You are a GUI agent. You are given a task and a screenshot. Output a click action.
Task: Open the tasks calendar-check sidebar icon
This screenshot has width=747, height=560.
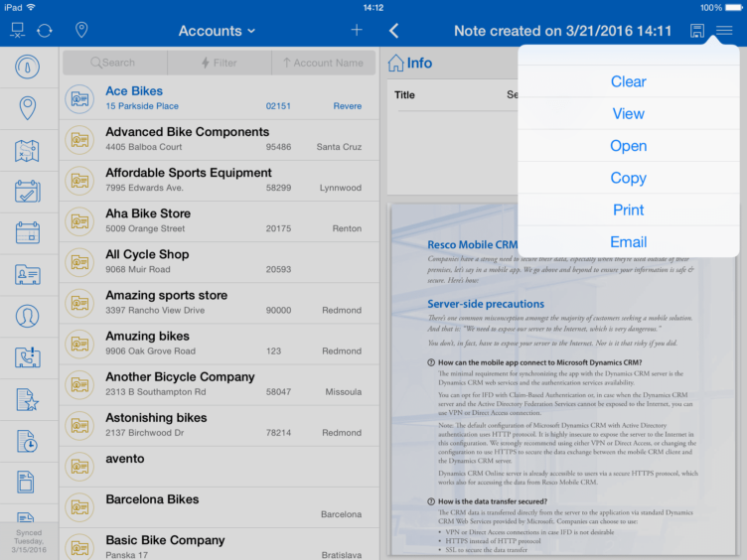[x=28, y=192]
